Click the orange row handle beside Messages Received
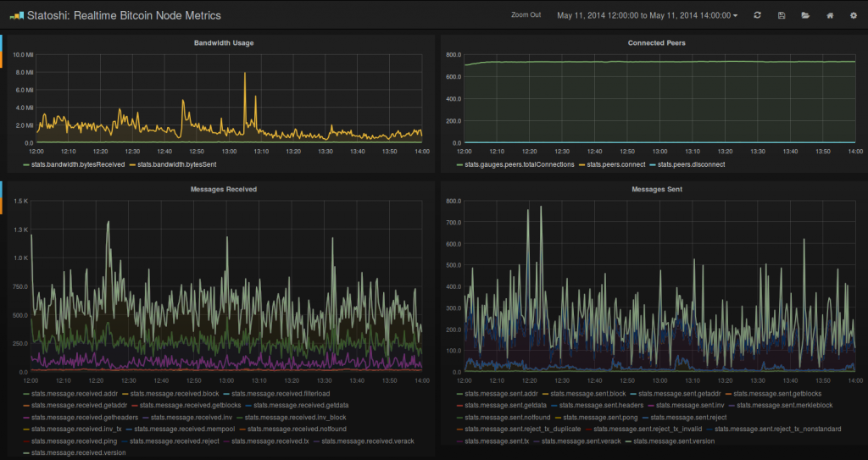Viewport: 868px width, 460px height. 1,206
